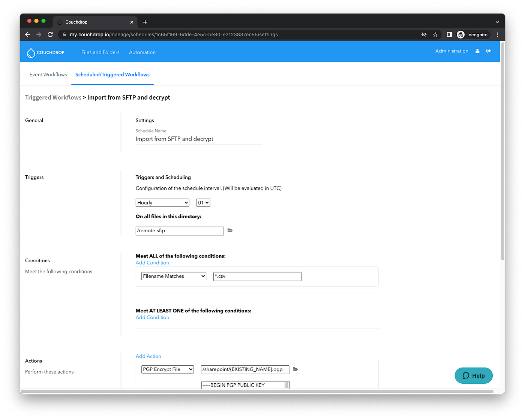Switch to the Event Workflows tab

[48, 75]
